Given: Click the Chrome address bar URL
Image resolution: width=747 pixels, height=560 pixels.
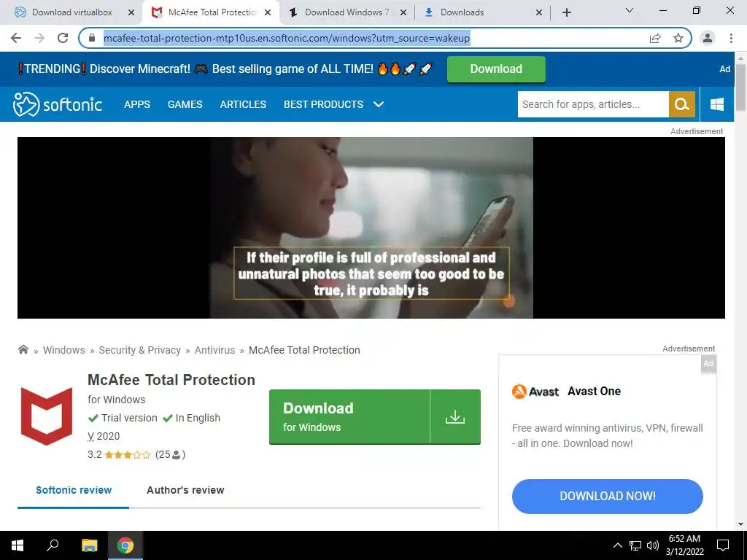Looking at the screenshot, I should click(x=287, y=38).
